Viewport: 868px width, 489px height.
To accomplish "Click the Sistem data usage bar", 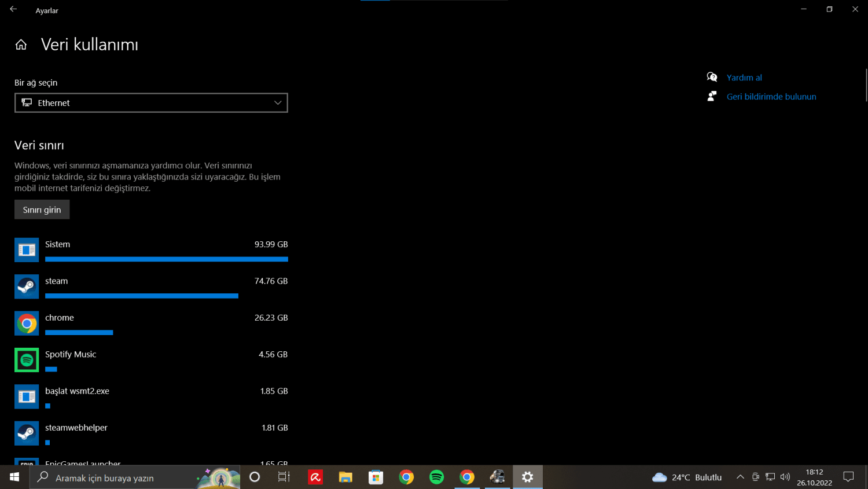I will [166, 259].
